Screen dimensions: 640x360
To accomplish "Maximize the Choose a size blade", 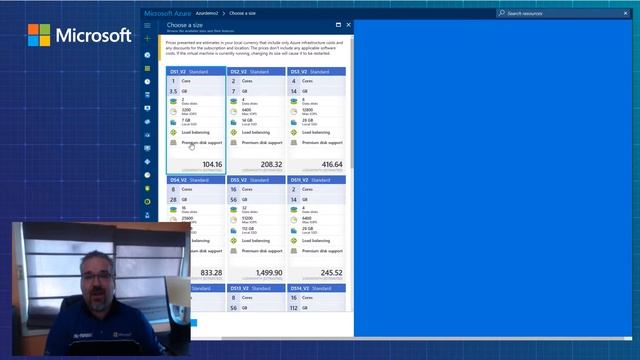I will point(338,25).
